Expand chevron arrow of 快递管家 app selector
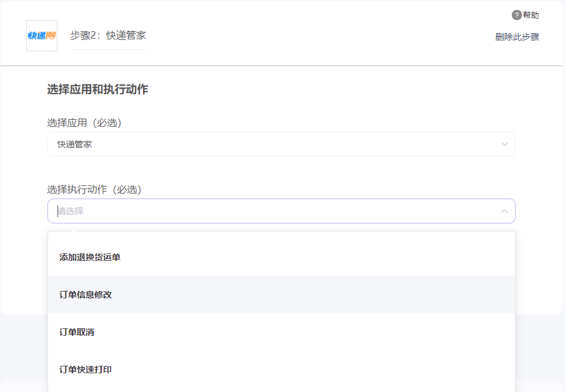 [504, 144]
